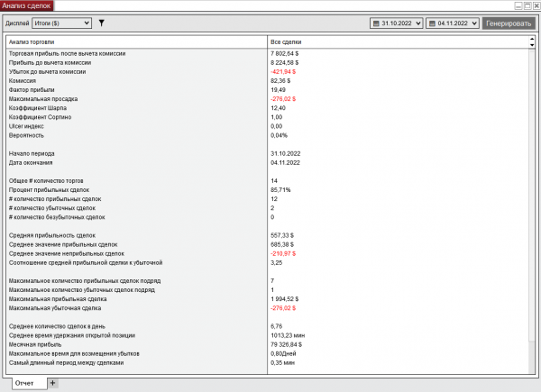The width and height of the screenshot is (541, 392).
Task: Select the value 82,36 $
Action: [280, 81]
